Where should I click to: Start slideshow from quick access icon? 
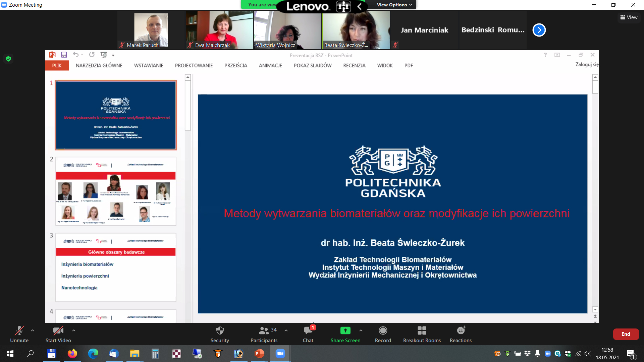104,55
